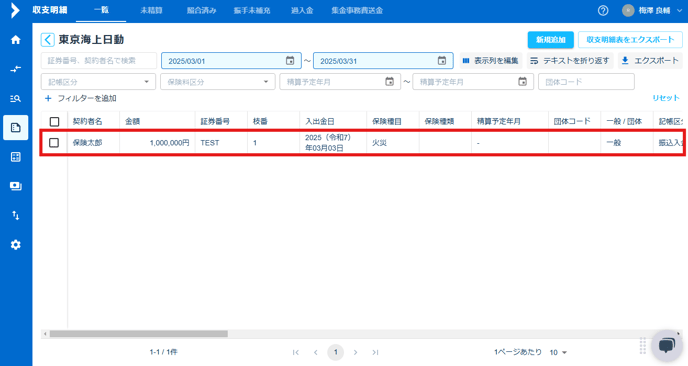This screenshot has height=366, width=688.
Task: Click the drag handle dots beside chat
Action: click(643, 345)
